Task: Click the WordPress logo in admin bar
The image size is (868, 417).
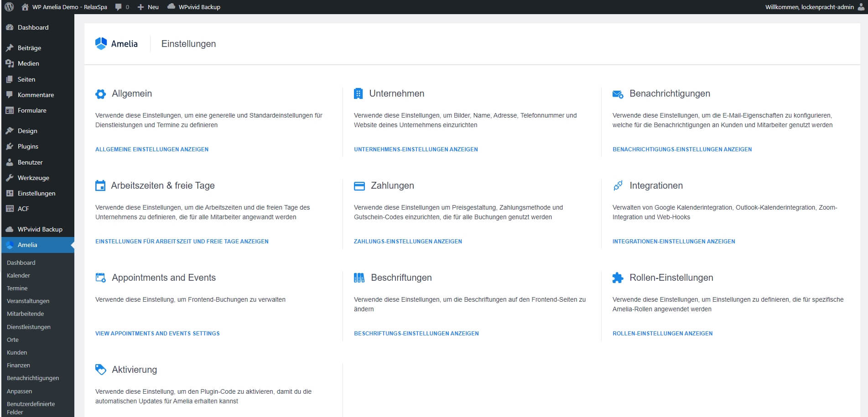Action: [9, 7]
